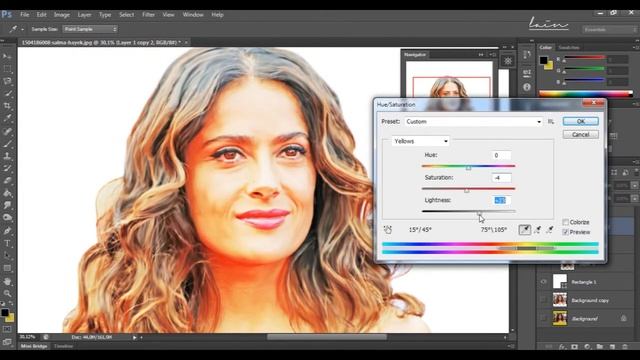Uncheck the Preview checkbox
This screenshot has height=360, width=640.
click(565, 232)
